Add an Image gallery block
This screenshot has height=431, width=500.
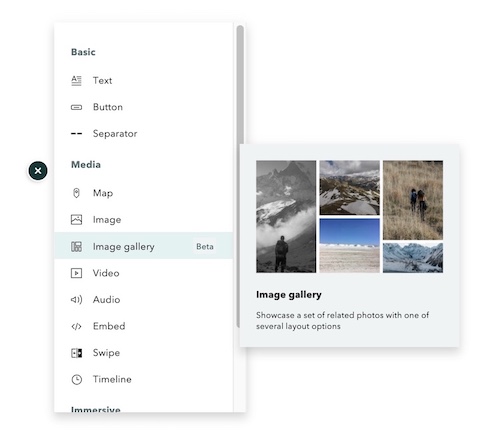tap(144, 246)
